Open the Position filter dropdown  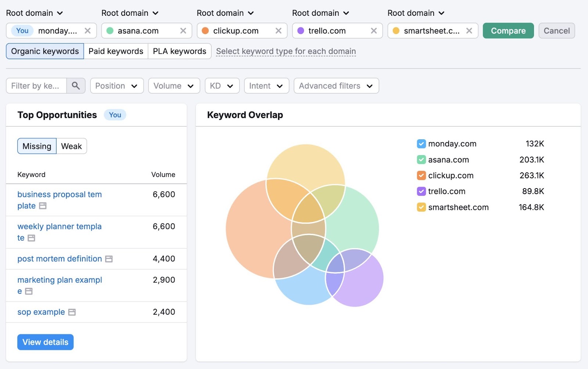[x=116, y=86]
